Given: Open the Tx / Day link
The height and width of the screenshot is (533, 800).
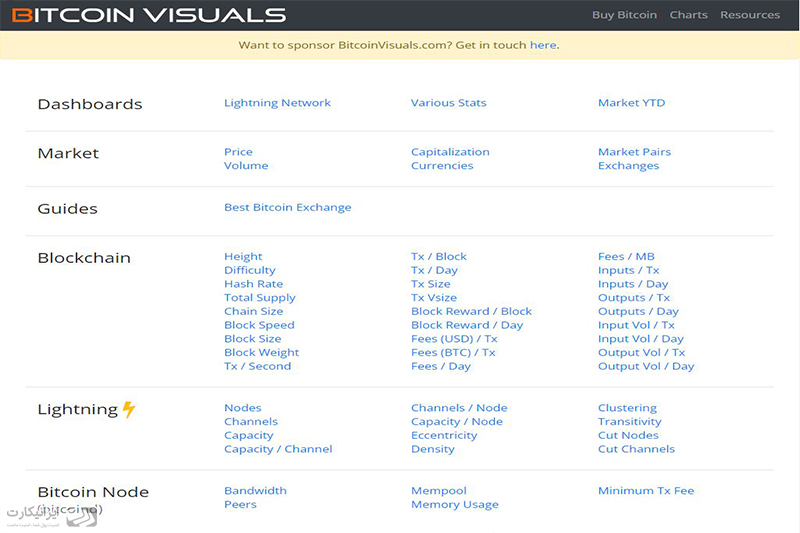Looking at the screenshot, I should [434, 270].
